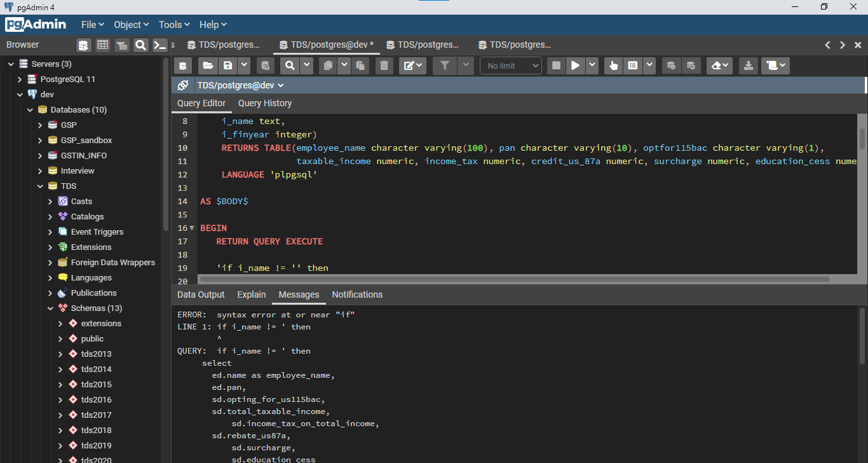The height and width of the screenshot is (463, 868).
Task: Download results with the download icon
Action: 749,66
